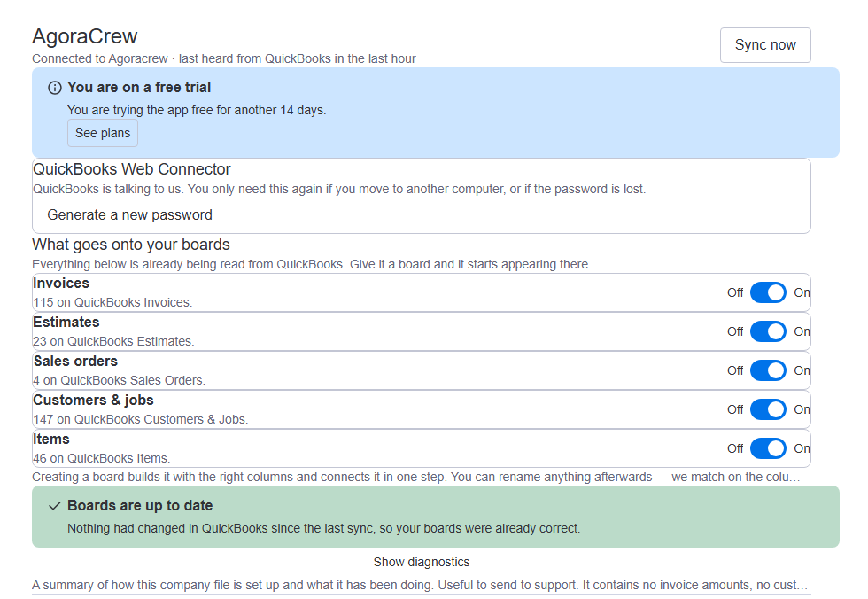The width and height of the screenshot is (868, 599).
Task: Click the "What goes onto your boards" heading
Action: point(131,245)
